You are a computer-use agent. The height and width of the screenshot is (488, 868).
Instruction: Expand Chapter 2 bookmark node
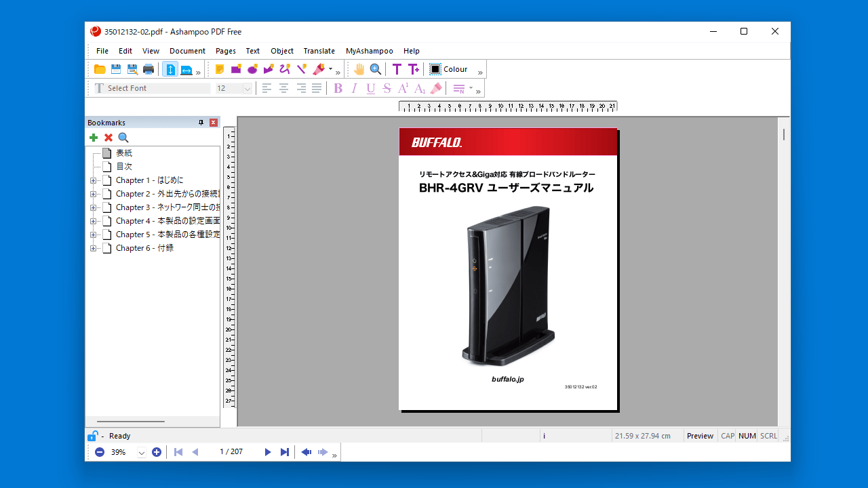tap(93, 194)
